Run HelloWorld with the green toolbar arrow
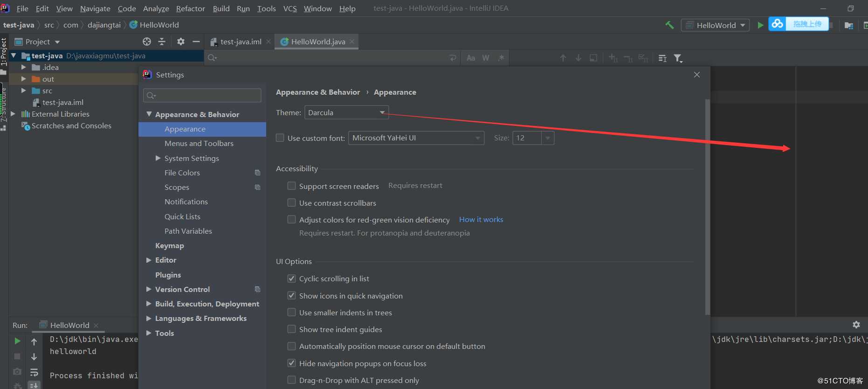Screen dimensions: 868x389 pyautogui.click(x=760, y=25)
